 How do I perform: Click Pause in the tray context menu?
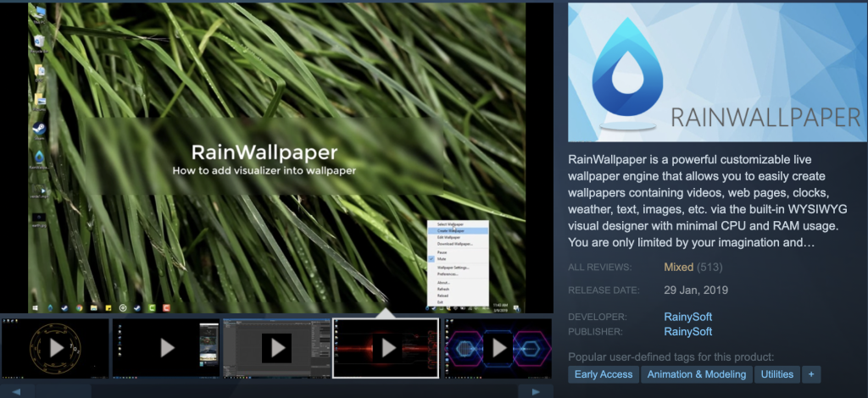pos(458,252)
